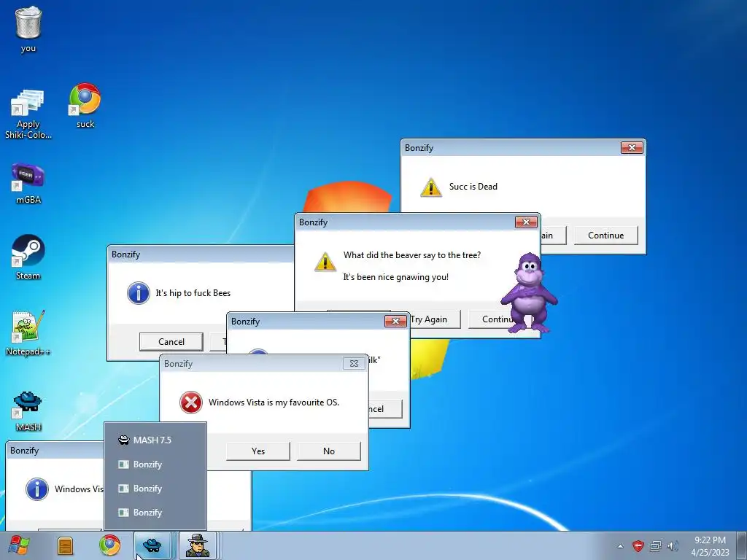Click the 'It's hip to fuck Bees' text

click(193, 293)
